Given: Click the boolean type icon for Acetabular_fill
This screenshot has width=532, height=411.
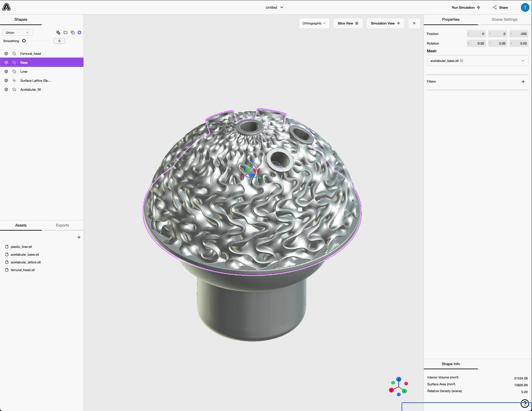Looking at the screenshot, I should point(14,89).
